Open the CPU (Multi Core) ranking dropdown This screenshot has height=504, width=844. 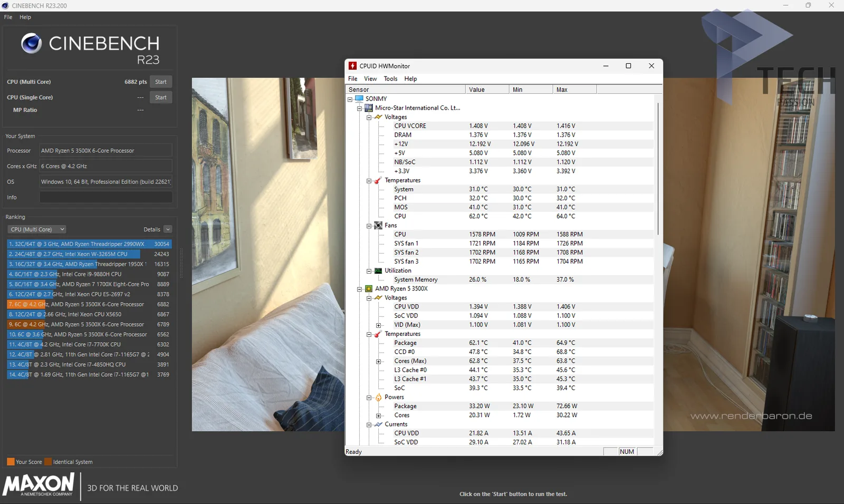(36, 229)
